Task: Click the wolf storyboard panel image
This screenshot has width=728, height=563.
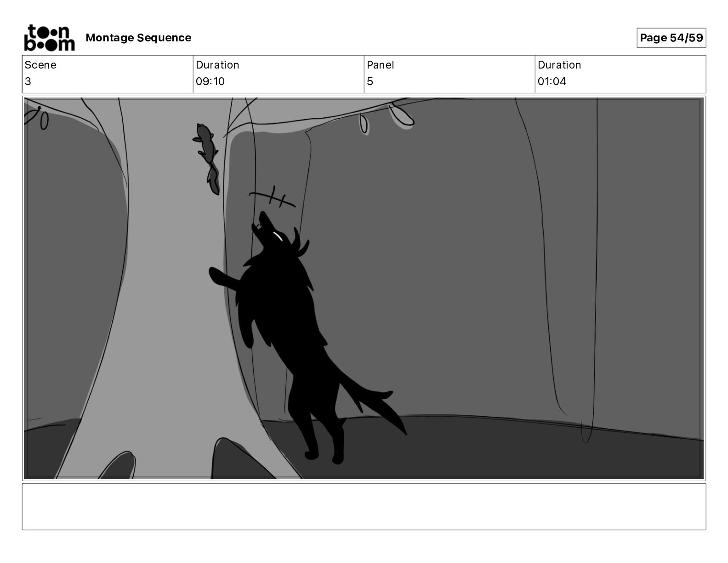Action: coord(364,288)
